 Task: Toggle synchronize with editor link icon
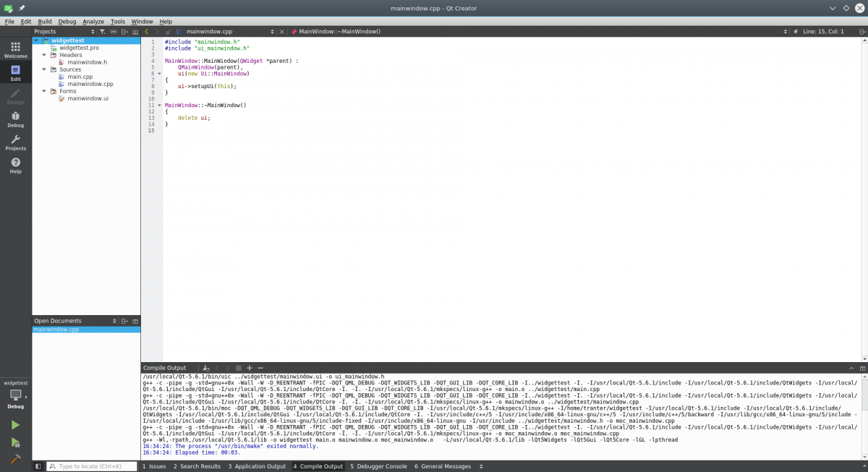coord(114,32)
